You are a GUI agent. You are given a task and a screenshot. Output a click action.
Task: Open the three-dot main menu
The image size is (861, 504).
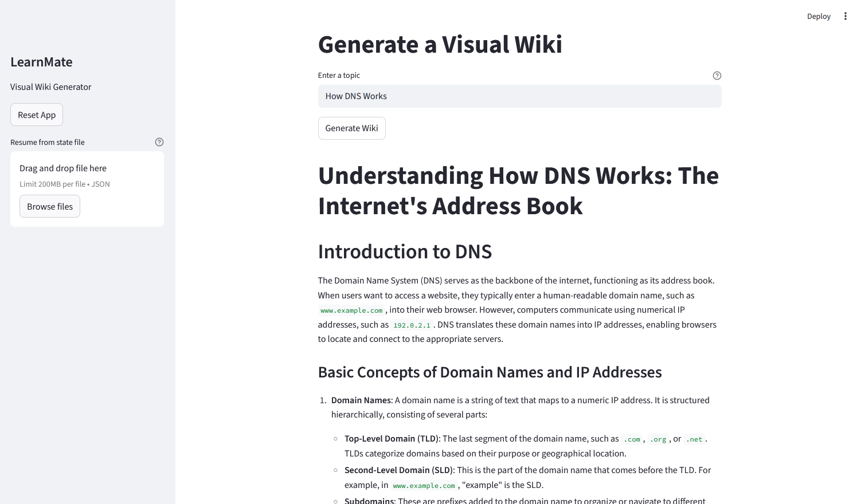845,16
